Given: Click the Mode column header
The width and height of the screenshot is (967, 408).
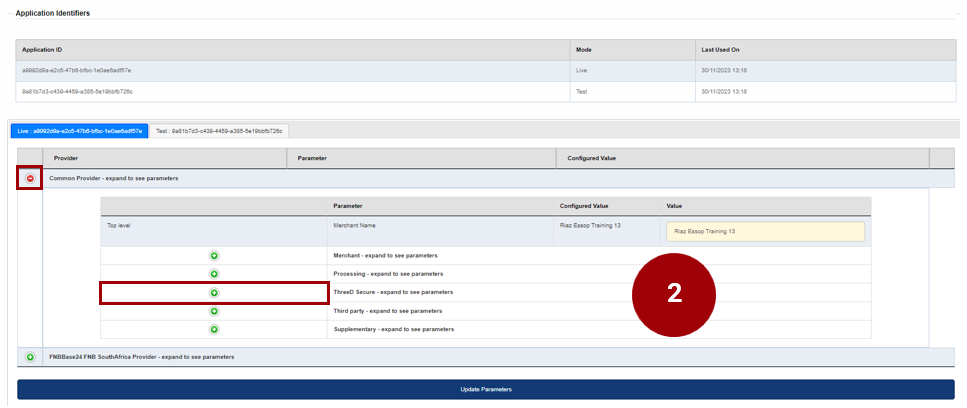Looking at the screenshot, I should (x=633, y=50).
